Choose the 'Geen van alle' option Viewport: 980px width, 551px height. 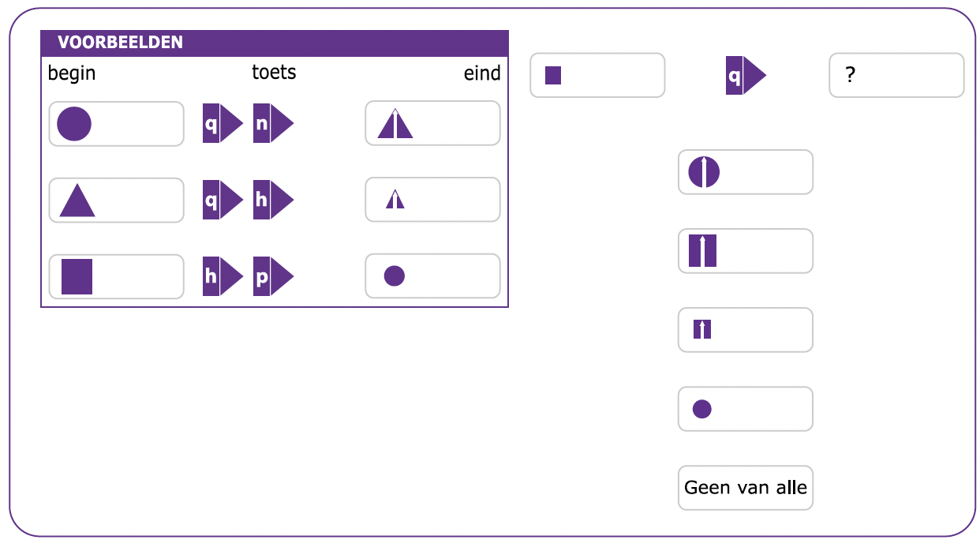coord(745,488)
